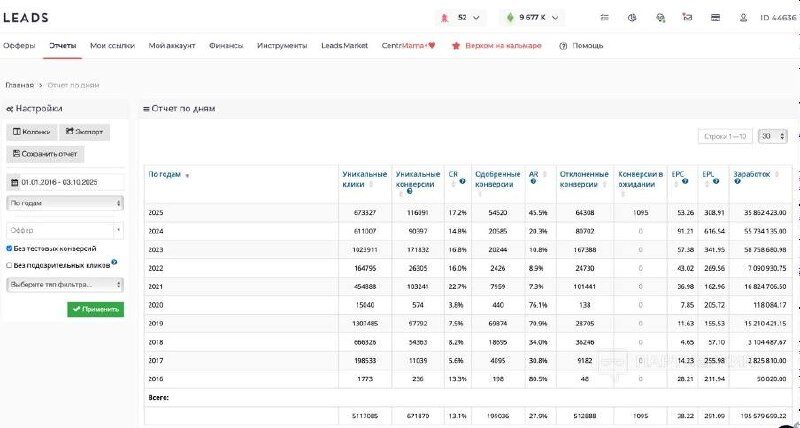Click the pie chart statistics icon
Viewport: 800px width, 428px height.
point(632,17)
